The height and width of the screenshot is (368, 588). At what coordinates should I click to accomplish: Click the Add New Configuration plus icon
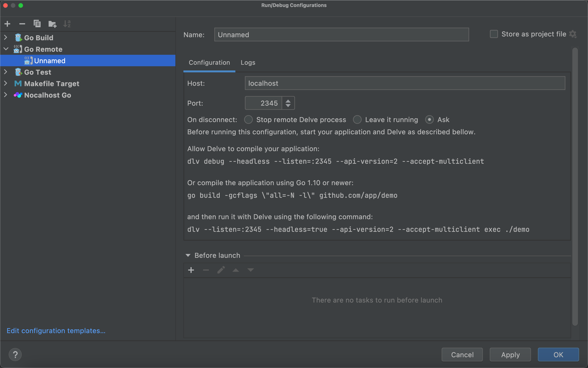(x=7, y=24)
